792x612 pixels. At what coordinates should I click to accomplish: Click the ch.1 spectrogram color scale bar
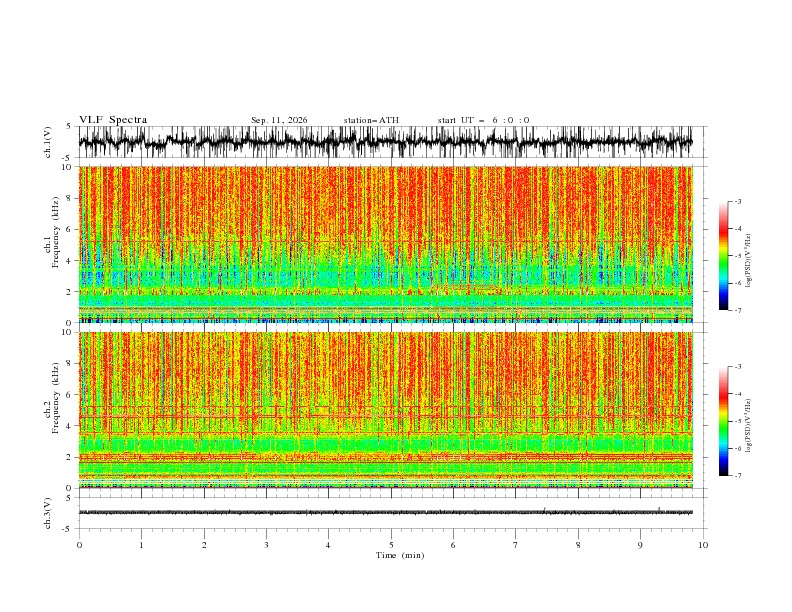(724, 256)
